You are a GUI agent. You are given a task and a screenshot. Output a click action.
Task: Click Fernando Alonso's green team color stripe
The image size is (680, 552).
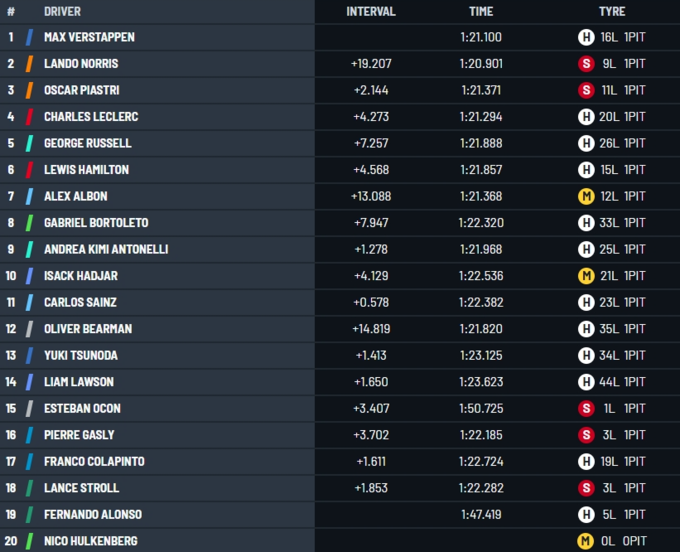coord(30,514)
